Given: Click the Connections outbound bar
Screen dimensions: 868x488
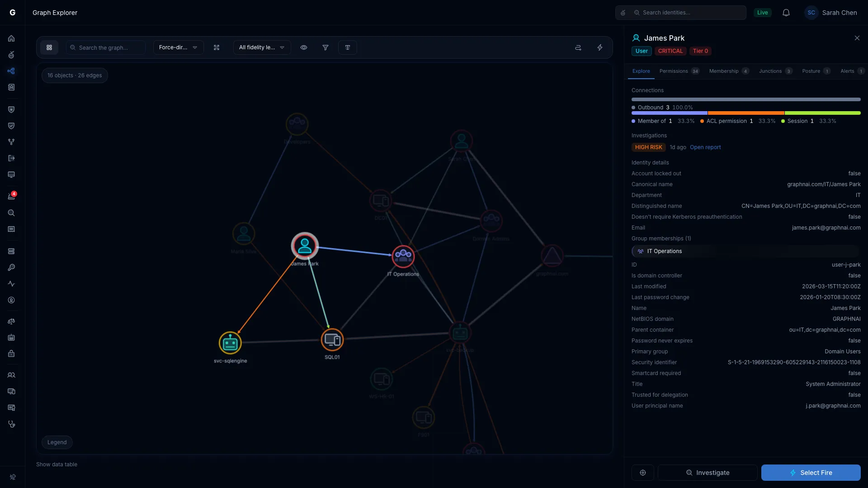Looking at the screenshot, I should [746, 99].
